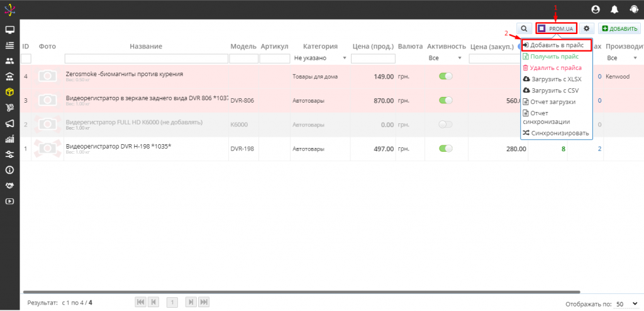Click the green quantity 8 link
The width and height of the screenshot is (644, 311).
(563, 149)
